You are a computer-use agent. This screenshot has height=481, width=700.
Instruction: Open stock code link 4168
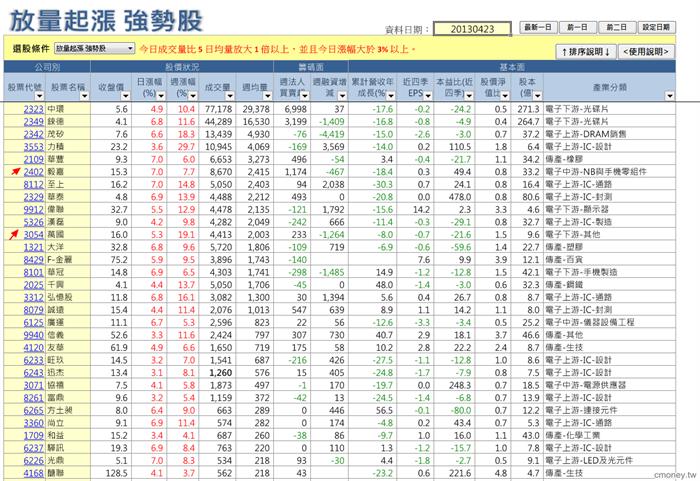33,473
